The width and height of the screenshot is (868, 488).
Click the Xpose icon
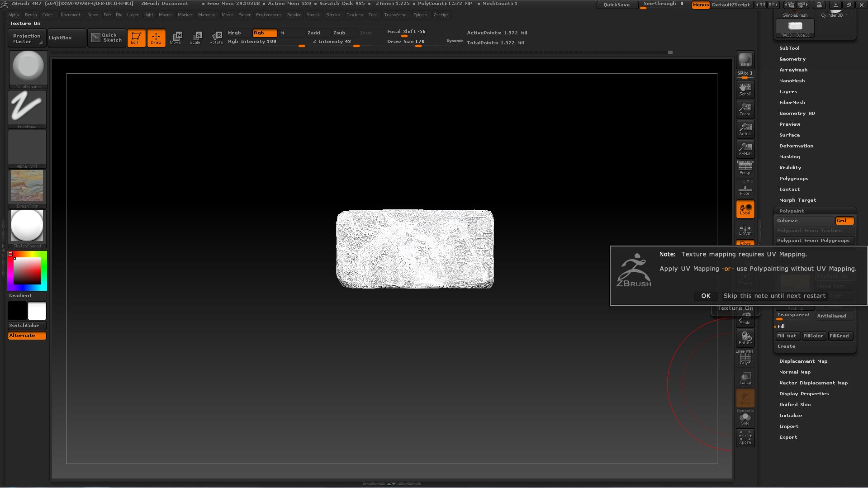(745, 437)
